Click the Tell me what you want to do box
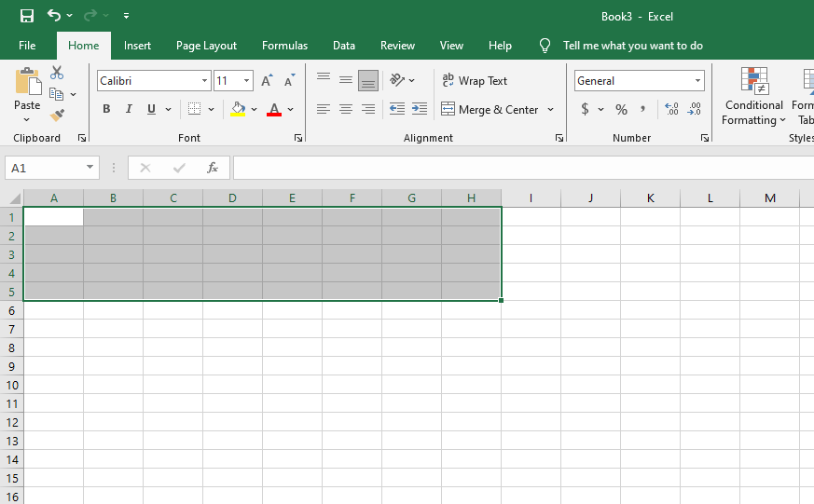Screen dimensions: 814x504 click(632, 46)
